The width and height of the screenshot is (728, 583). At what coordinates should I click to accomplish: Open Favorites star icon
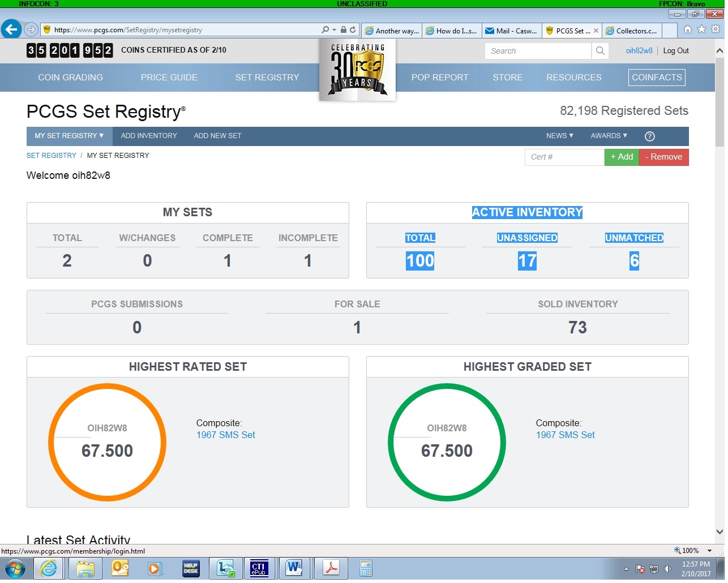click(x=702, y=29)
